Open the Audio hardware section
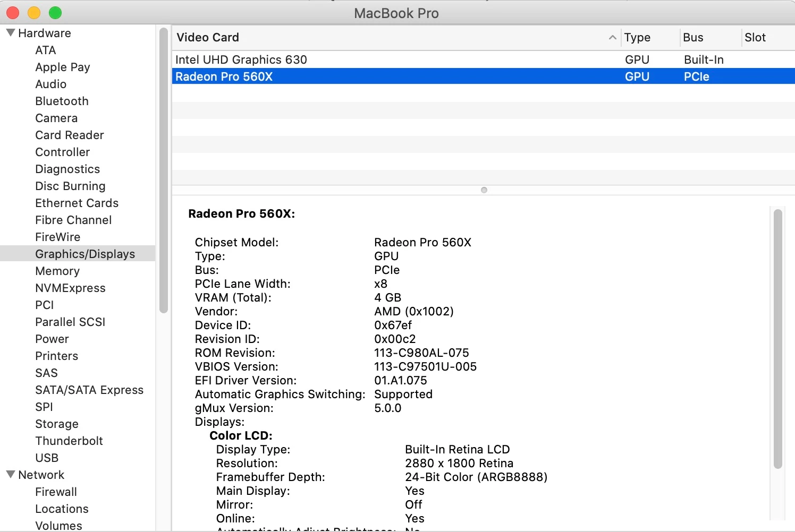The width and height of the screenshot is (795, 532). click(51, 84)
